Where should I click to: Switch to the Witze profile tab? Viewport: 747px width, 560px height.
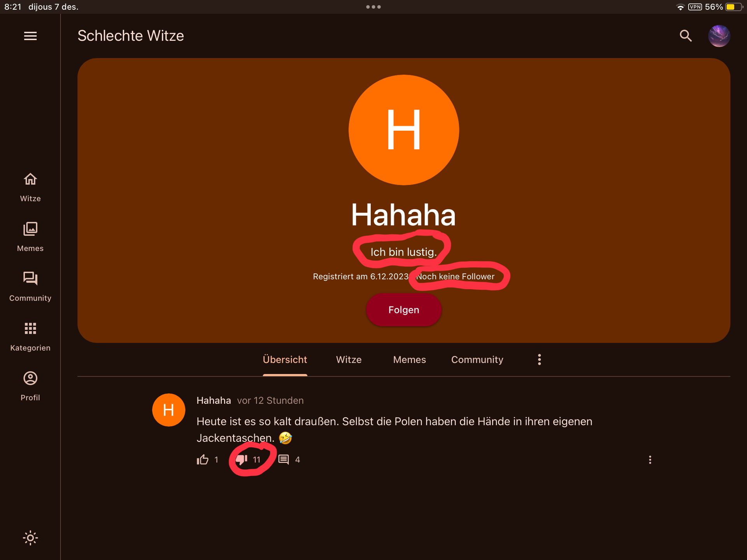tap(349, 359)
